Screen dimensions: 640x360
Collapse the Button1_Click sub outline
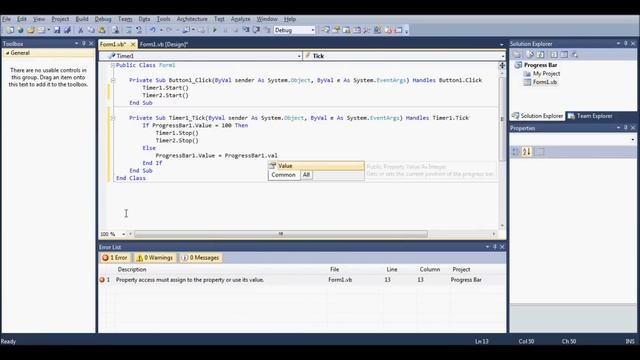pyautogui.click(x=113, y=80)
